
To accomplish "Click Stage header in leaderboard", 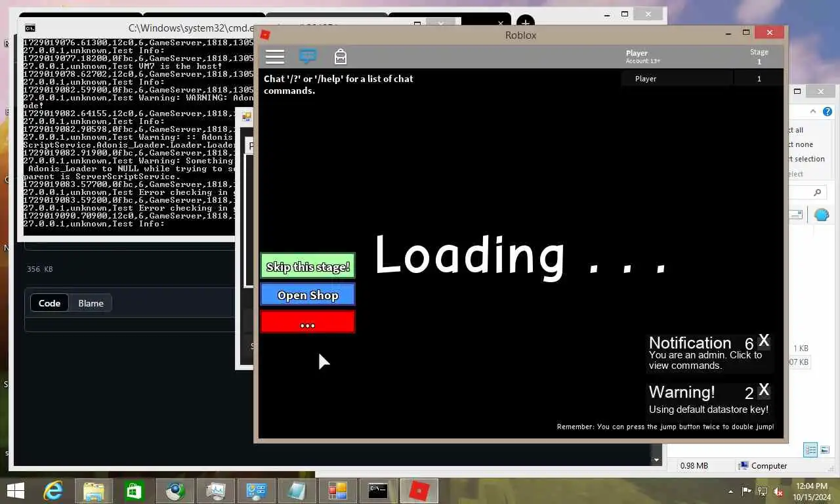I will coord(759,52).
